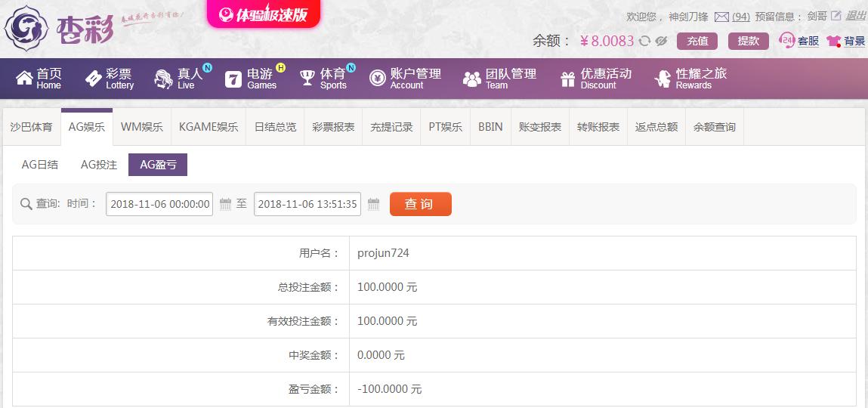Click the 提款 withdraw button
Viewport: 868px width, 408px height.
click(748, 41)
